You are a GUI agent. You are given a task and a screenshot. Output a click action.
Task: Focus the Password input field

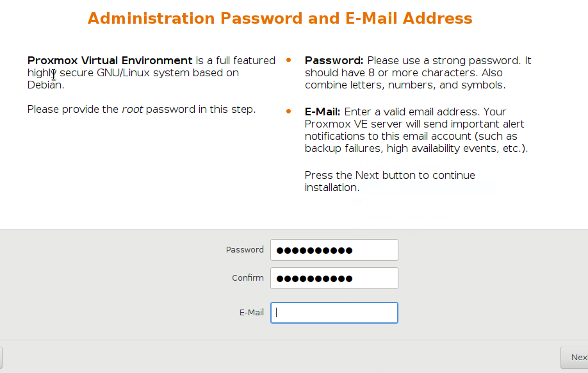coord(334,250)
